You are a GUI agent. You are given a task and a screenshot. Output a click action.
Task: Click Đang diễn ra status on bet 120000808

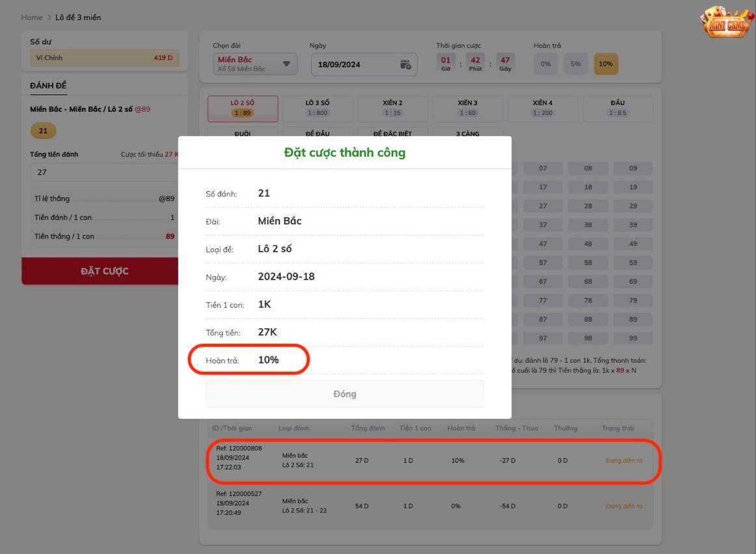point(623,460)
